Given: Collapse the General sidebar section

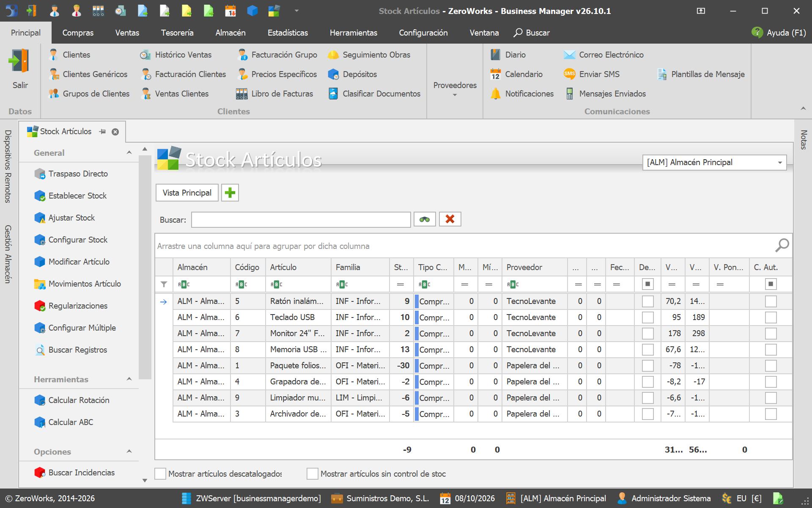Looking at the screenshot, I should (x=129, y=153).
